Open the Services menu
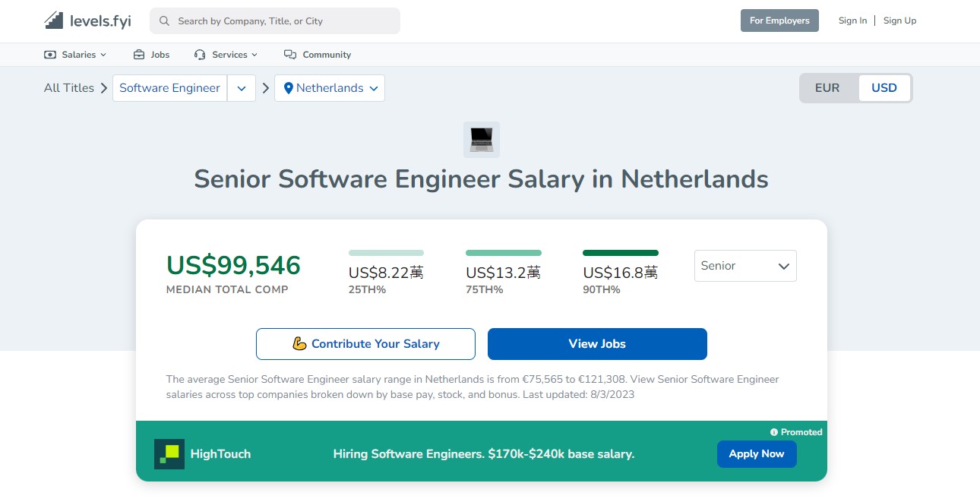The width and height of the screenshot is (980, 502). (x=226, y=55)
